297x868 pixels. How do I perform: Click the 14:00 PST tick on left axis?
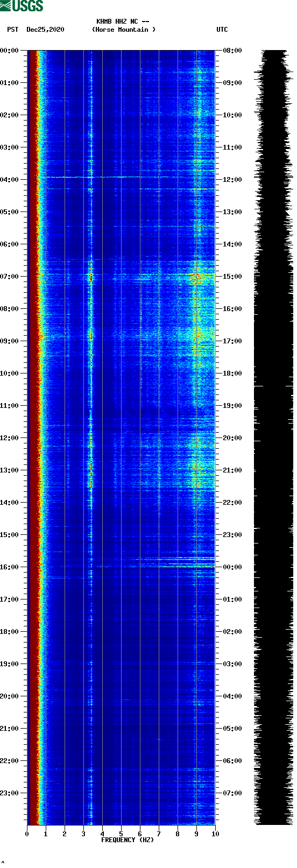[10, 503]
